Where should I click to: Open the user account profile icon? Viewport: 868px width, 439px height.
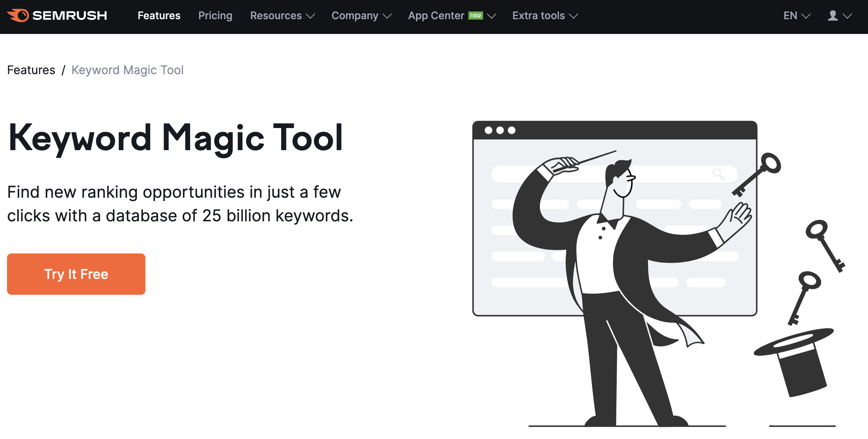[833, 15]
